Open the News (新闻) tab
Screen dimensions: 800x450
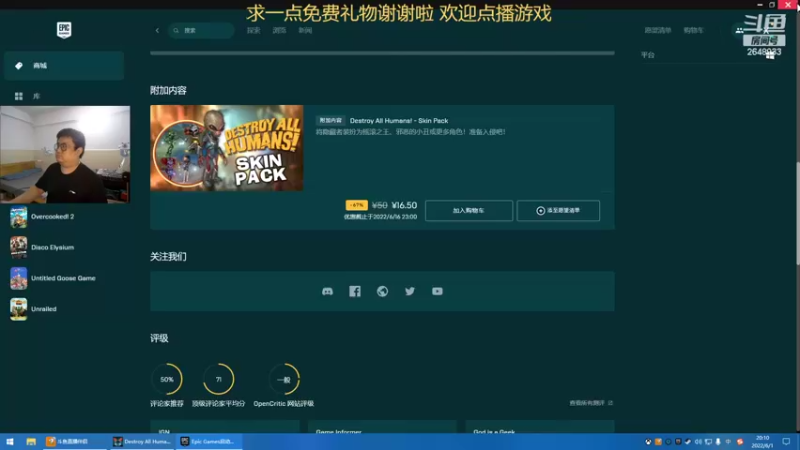coord(305,30)
